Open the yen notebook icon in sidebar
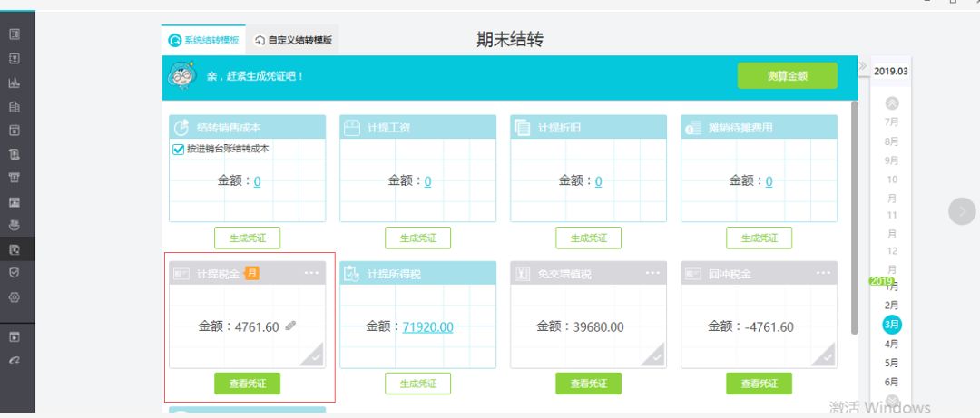980x418 pixels. point(15,58)
